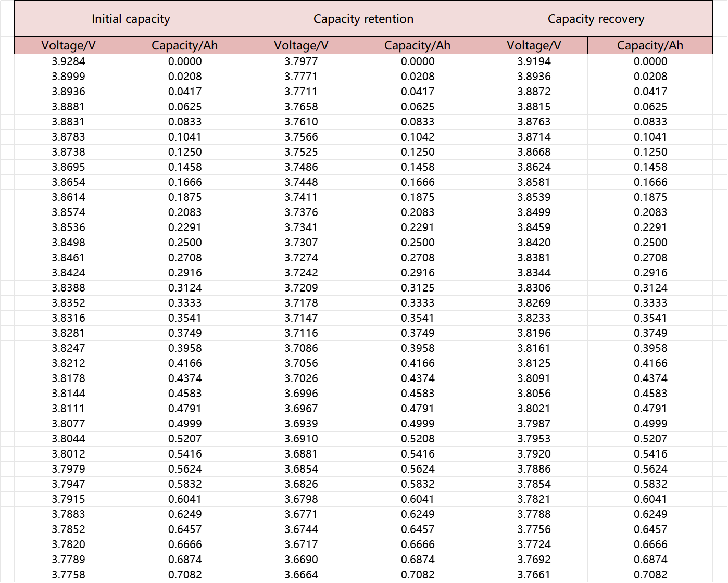Viewport: 728px width, 583px height.
Task: Select the voltage cell 3.7852
Action: point(68,529)
